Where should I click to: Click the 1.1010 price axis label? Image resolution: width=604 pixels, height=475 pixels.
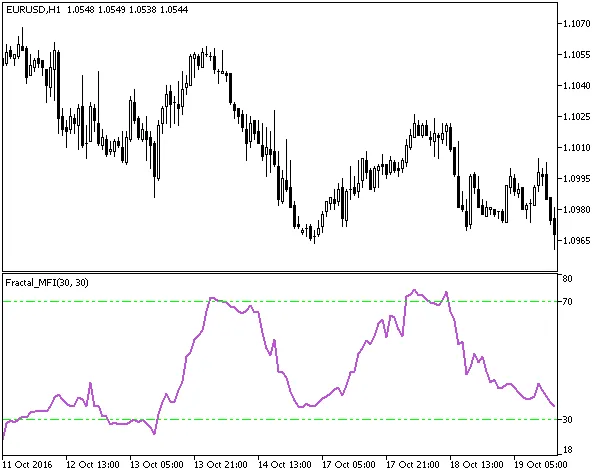[576, 148]
